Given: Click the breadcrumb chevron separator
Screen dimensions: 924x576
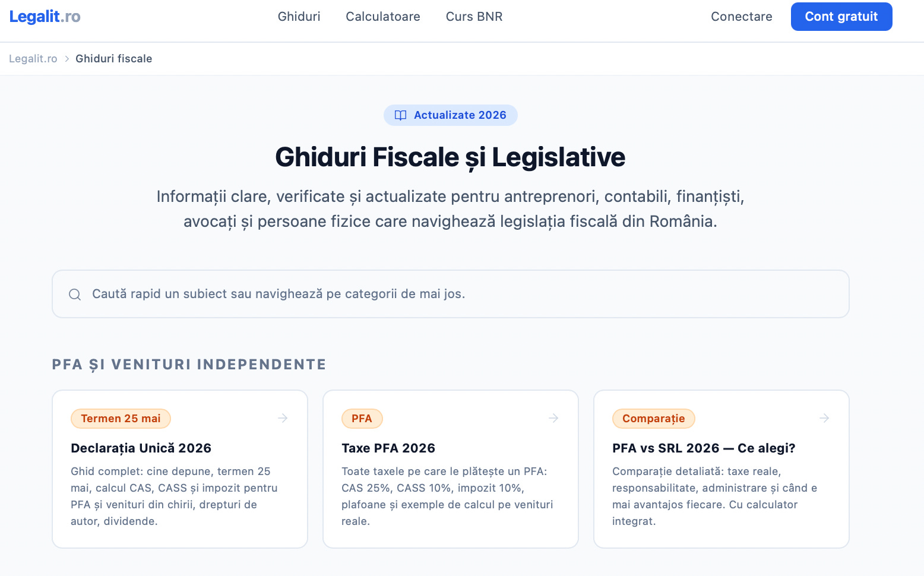Looking at the screenshot, I should coord(67,59).
